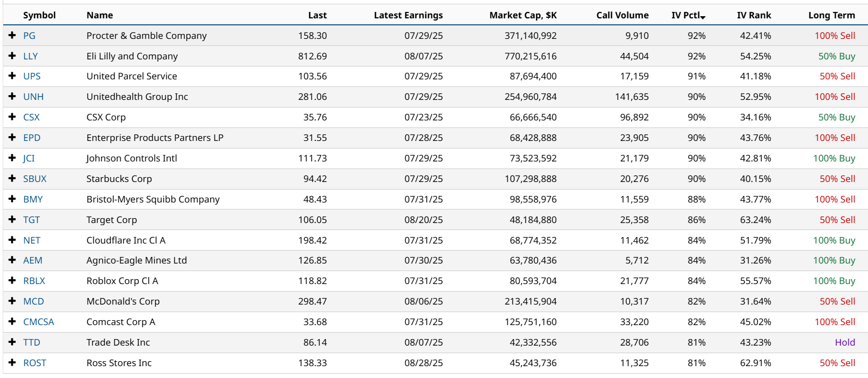Select the Procter & Gamble Company name

[146, 36]
